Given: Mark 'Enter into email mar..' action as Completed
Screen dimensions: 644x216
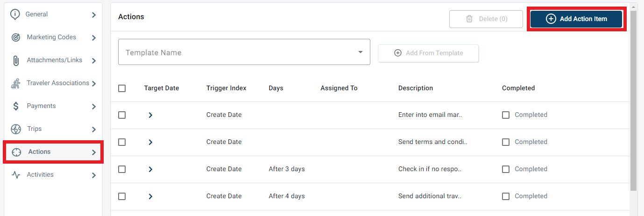Looking at the screenshot, I should [506, 115].
